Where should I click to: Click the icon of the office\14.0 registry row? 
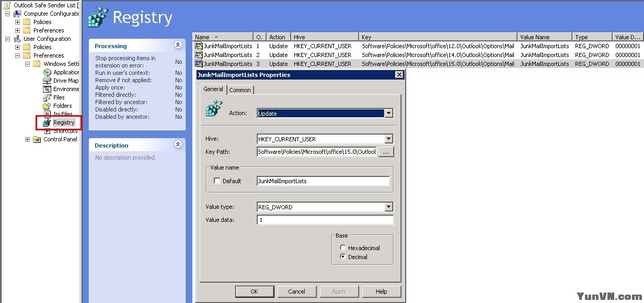(x=199, y=55)
